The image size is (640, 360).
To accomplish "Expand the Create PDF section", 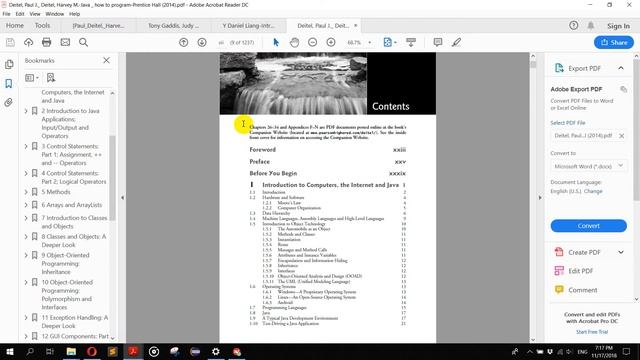I will (x=621, y=252).
